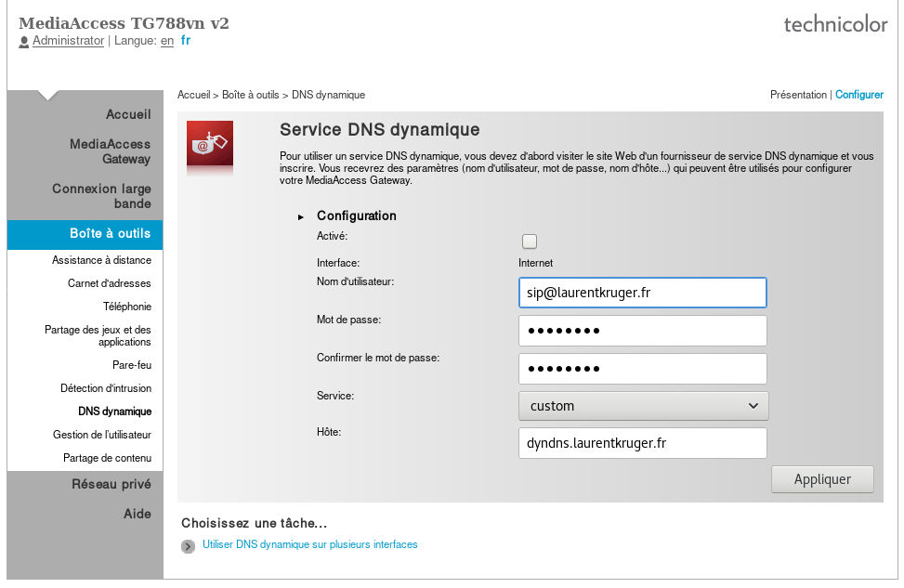Switch to the Présentation view
904x588 pixels.
coord(798,95)
